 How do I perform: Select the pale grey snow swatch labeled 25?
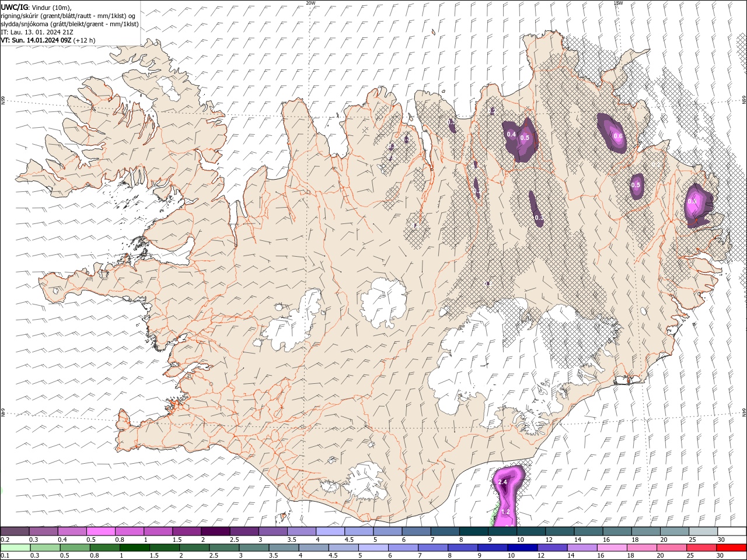(x=703, y=531)
